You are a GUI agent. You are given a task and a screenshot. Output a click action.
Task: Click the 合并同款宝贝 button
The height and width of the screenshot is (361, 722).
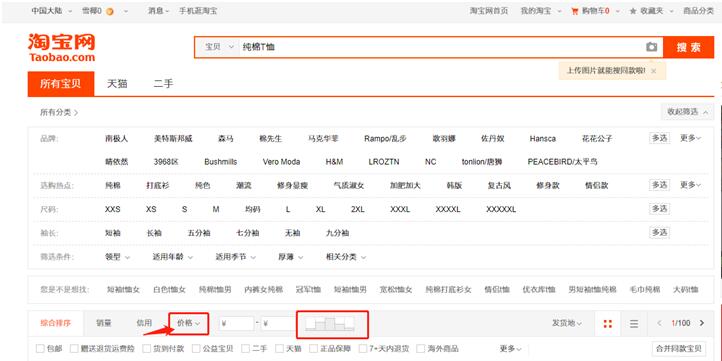pos(678,348)
